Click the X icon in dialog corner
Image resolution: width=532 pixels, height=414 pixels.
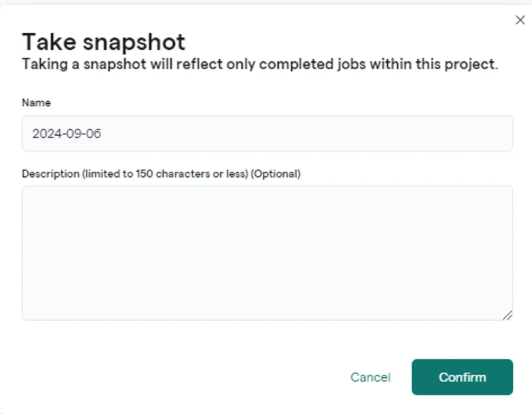coord(520,20)
